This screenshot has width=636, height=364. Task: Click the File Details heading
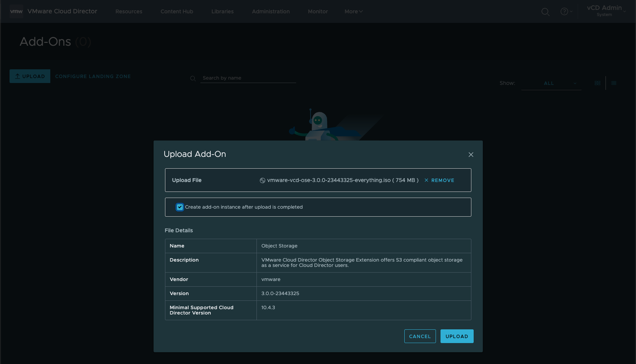click(x=179, y=230)
